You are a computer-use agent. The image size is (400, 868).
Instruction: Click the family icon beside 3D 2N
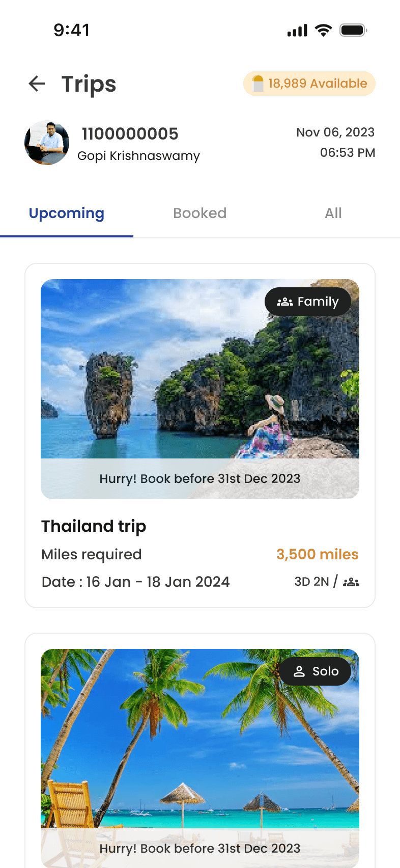coord(351,582)
